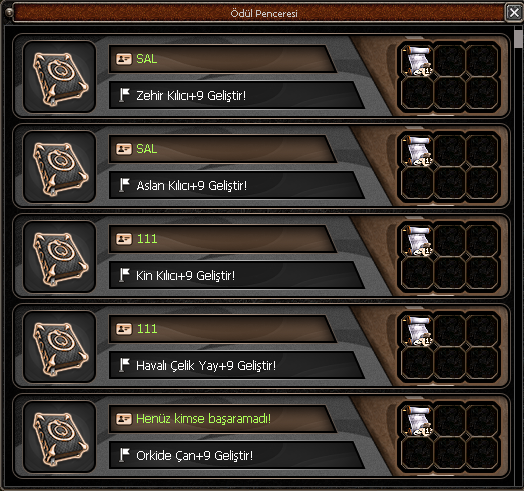The width and height of the screenshot is (524, 491).
Task: Select the scroll reward in the Zehir Kılıcı row
Action: [x=417, y=60]
